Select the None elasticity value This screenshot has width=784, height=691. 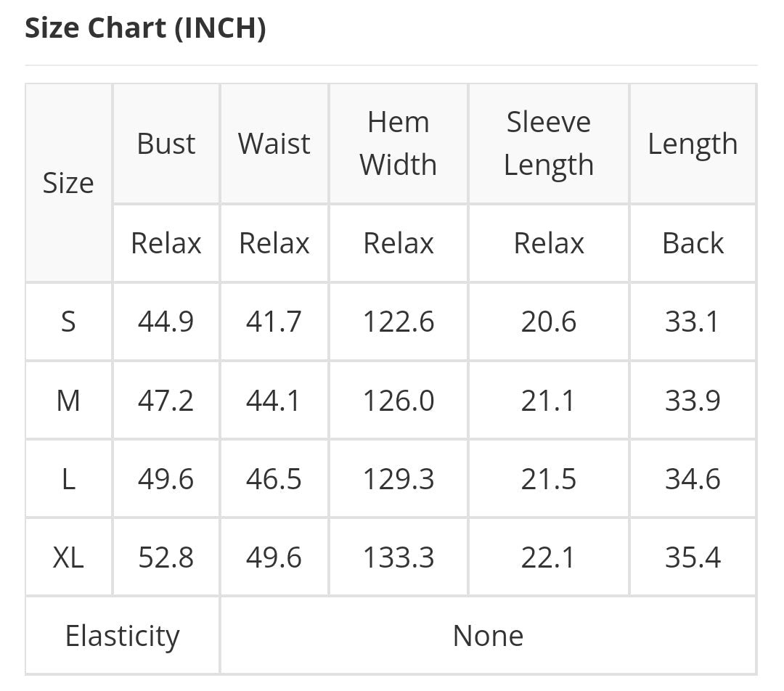click(488, 636)
